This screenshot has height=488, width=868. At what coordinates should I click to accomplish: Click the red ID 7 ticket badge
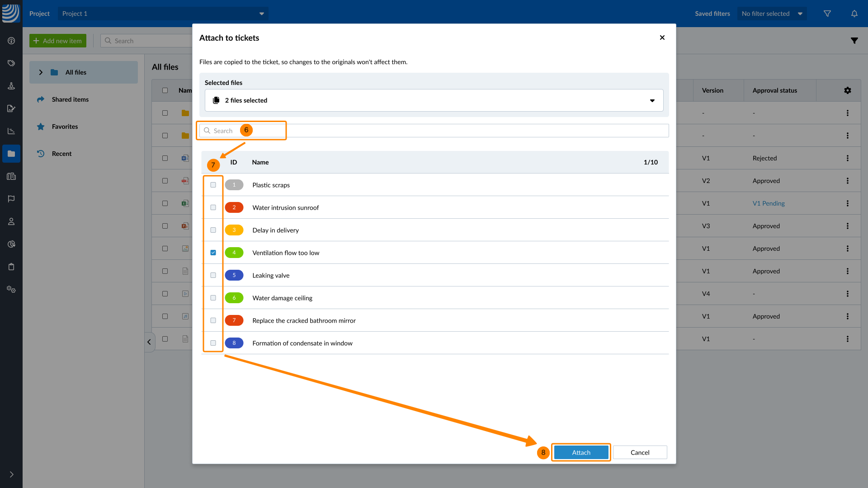(x=234, y=320)
